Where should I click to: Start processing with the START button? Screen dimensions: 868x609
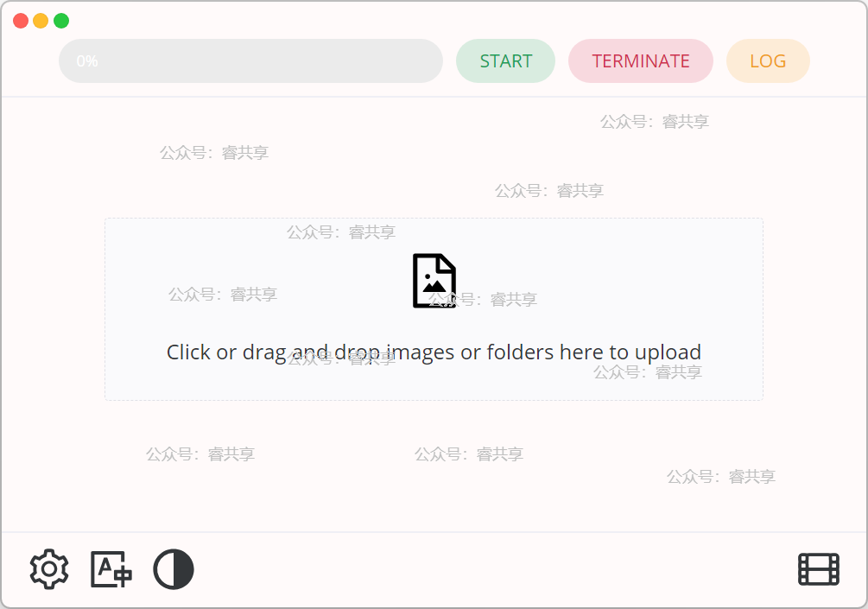505,60
